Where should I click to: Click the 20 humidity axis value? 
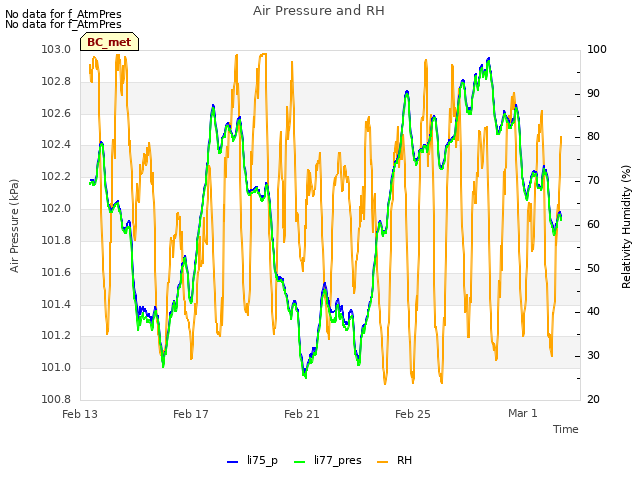click(x=593, y=400)
